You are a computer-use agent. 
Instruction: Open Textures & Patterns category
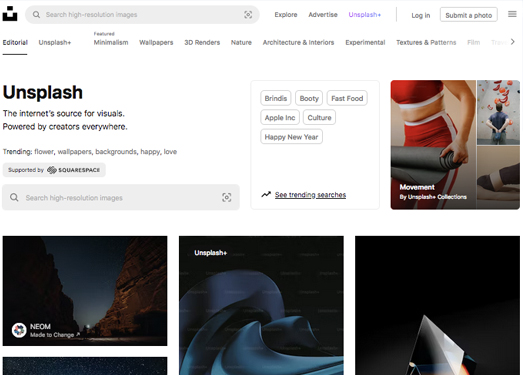[x=426, y=42]
